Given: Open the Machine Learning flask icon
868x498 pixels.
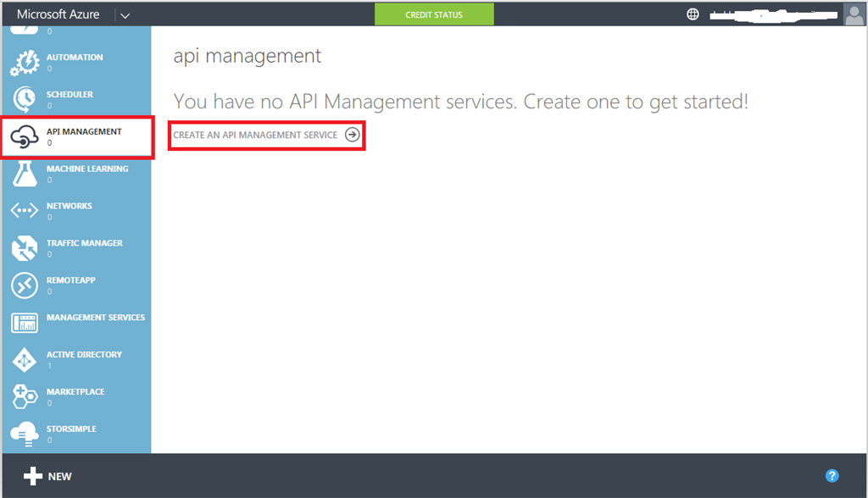Looking at the screenshot, I should 25,174.
